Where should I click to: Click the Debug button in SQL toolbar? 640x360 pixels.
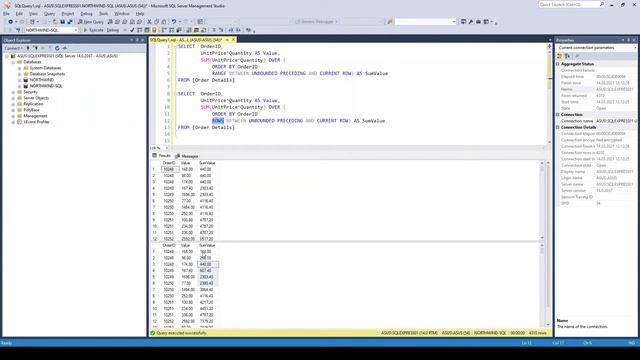(113, 30)
